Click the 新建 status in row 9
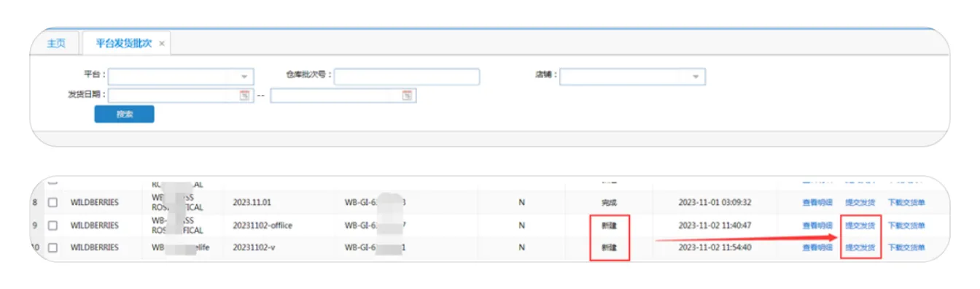Image resolution: width=980 pixels, height=289 pixels. pyautogui.click(x=609, y=226)
